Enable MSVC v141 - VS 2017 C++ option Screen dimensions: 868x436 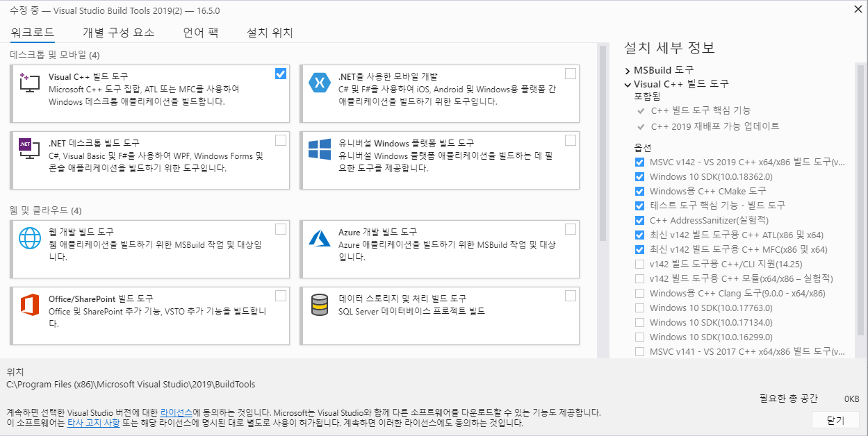click(639, 351)
